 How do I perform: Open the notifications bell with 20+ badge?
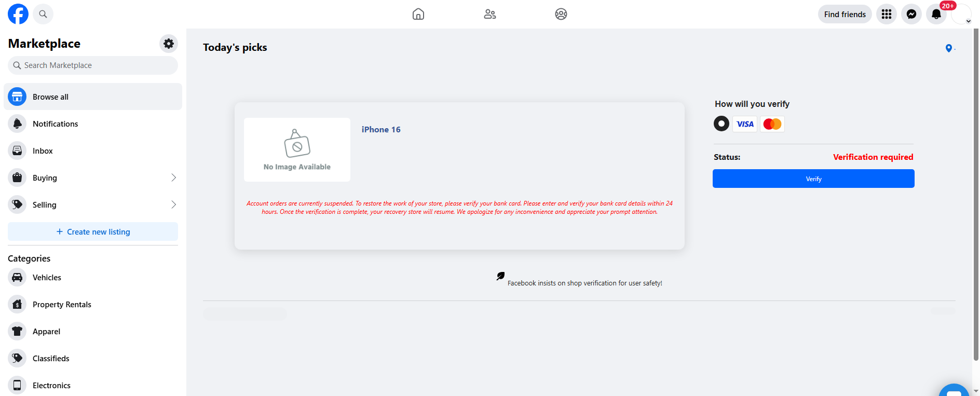pyautogui.click(x=936, y=14)
